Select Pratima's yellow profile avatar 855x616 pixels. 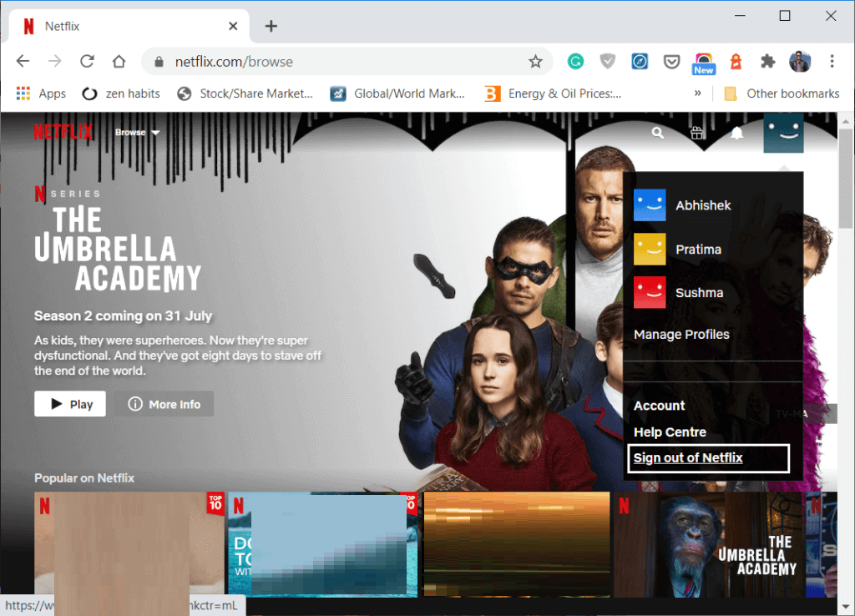pyautogui.click(x=650, y=249)
